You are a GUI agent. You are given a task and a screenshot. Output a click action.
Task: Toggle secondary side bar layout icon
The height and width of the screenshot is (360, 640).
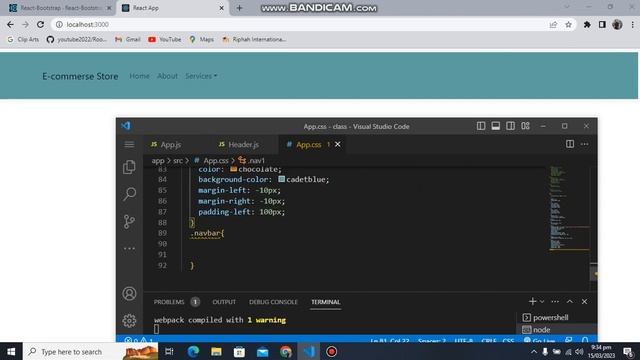click(510, 126)
